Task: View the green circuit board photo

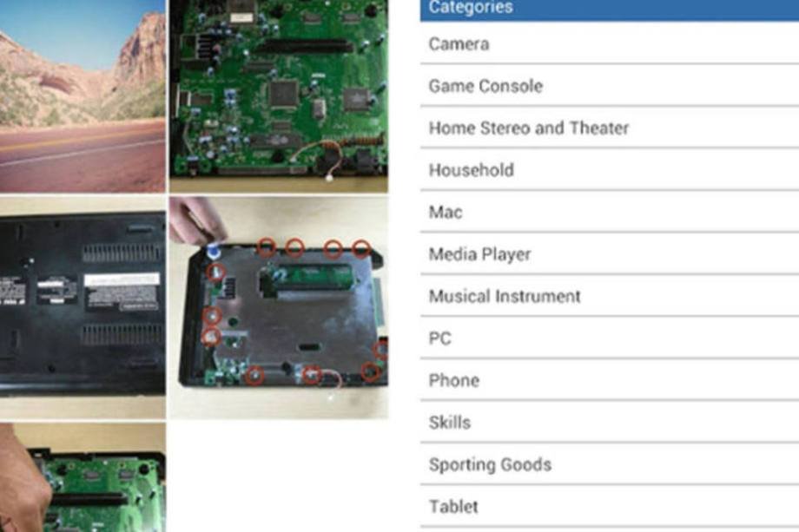Action: click(x=279, y=96)
